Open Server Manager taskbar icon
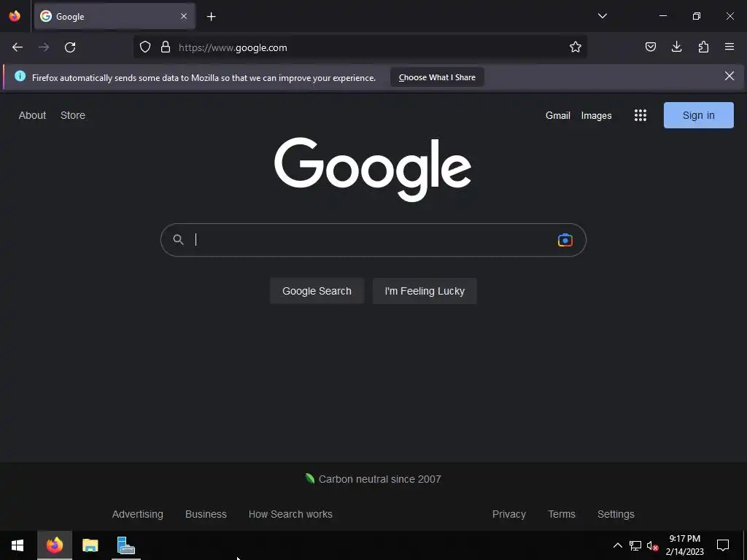 tap(126, 545)
